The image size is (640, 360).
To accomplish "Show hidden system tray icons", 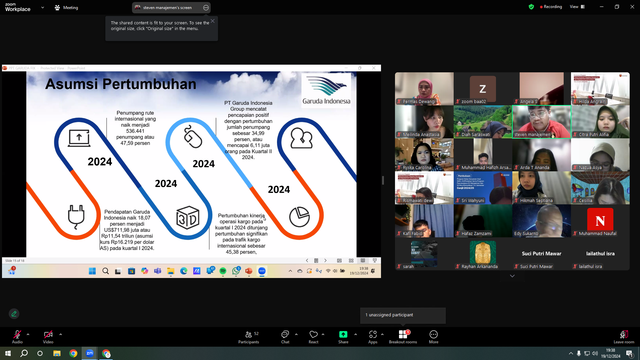I will coord(571,353).
